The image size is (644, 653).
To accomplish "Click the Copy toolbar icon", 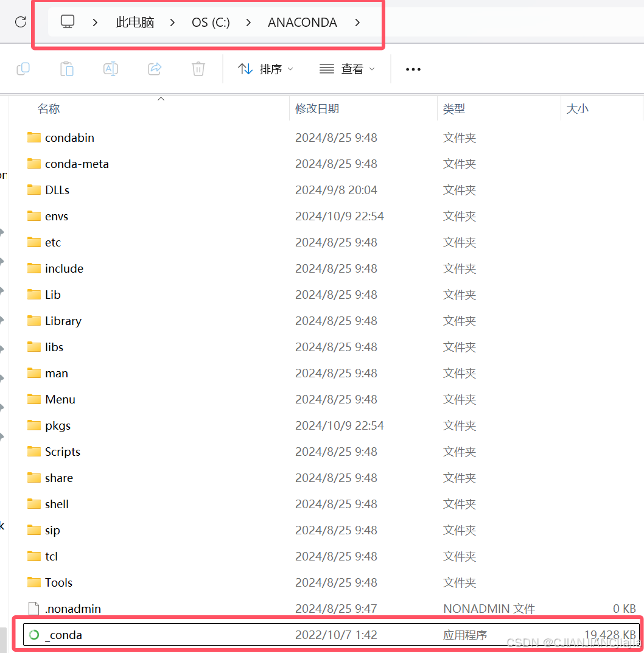I will coord(23,69).
